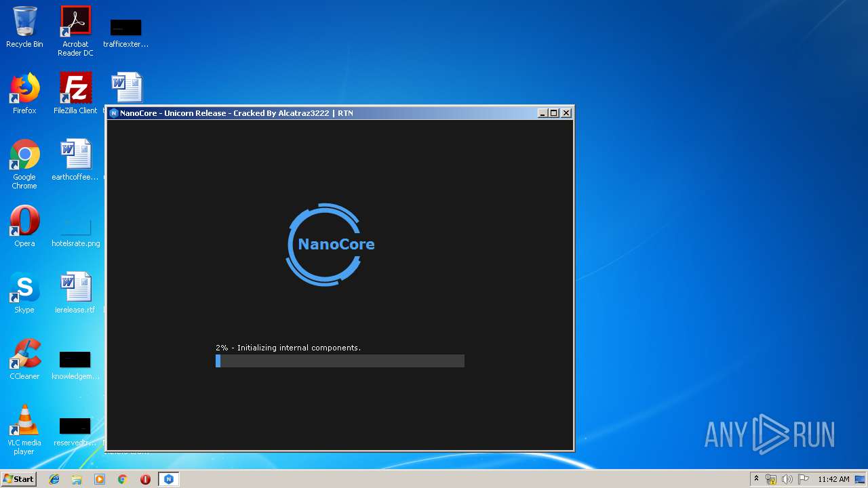Maximize the NanoCore window
This screenshot has height=488, width=868.
point(554,113)
